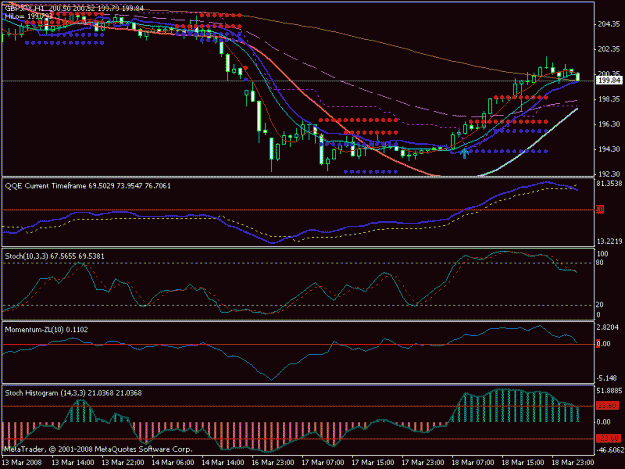Click the GBPJPY,H1 chart title text
The image size is (625, 469).
pos(74,9)
